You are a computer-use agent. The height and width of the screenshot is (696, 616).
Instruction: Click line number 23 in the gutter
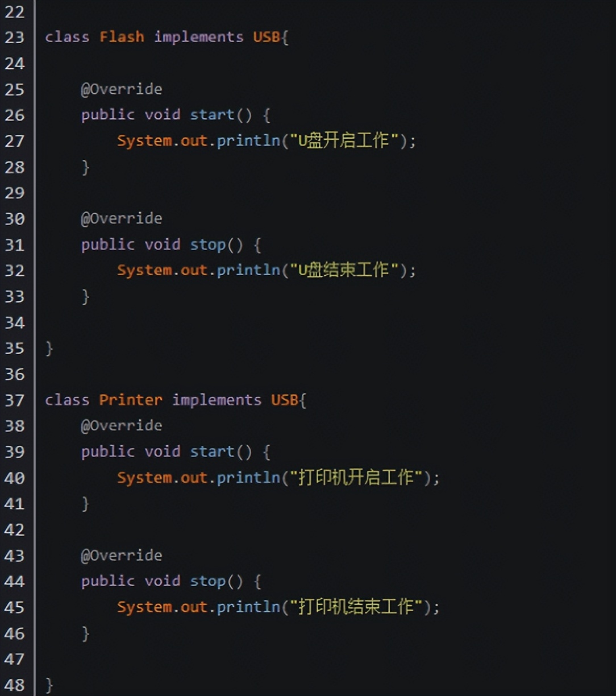click(15, 38)
